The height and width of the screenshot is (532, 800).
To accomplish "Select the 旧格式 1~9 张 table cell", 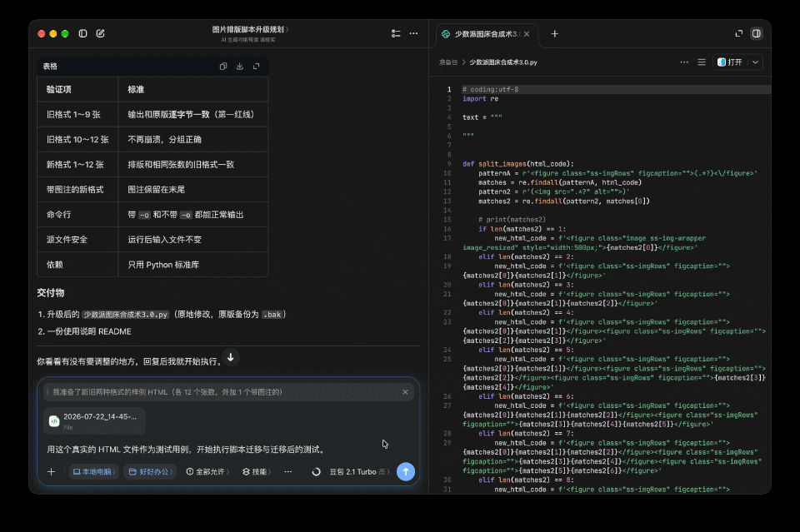I will tap(77, 115).
